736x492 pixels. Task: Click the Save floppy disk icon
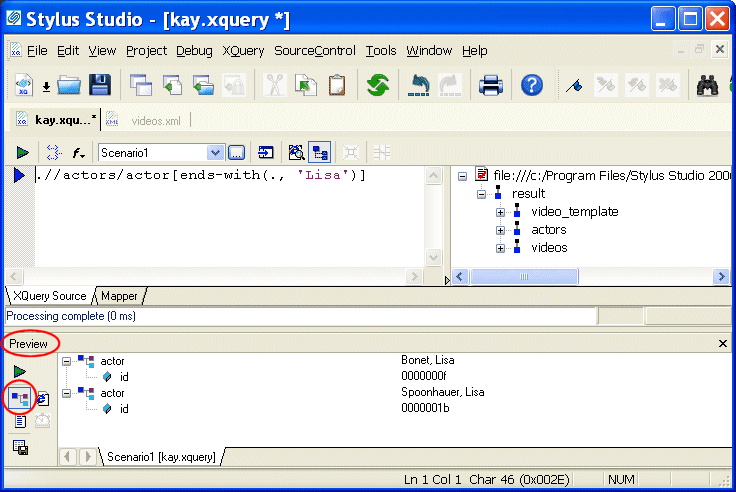tap(100, 86)
